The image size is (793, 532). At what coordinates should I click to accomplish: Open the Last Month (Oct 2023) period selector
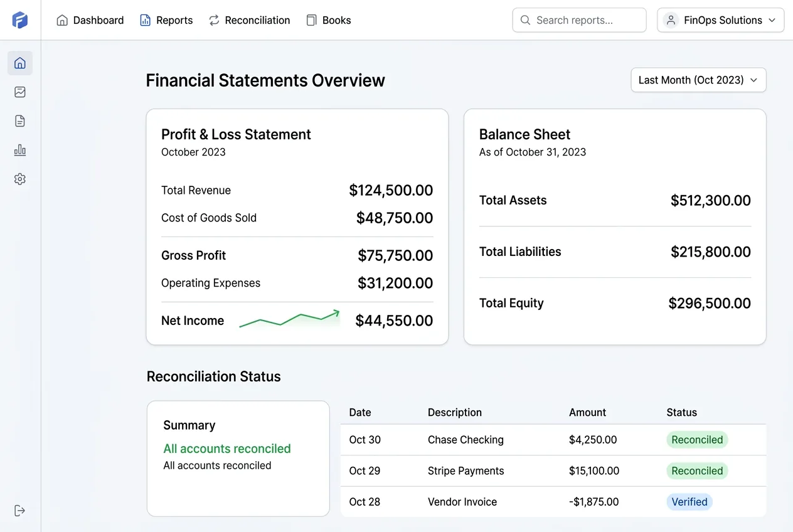tap(698, 80)
